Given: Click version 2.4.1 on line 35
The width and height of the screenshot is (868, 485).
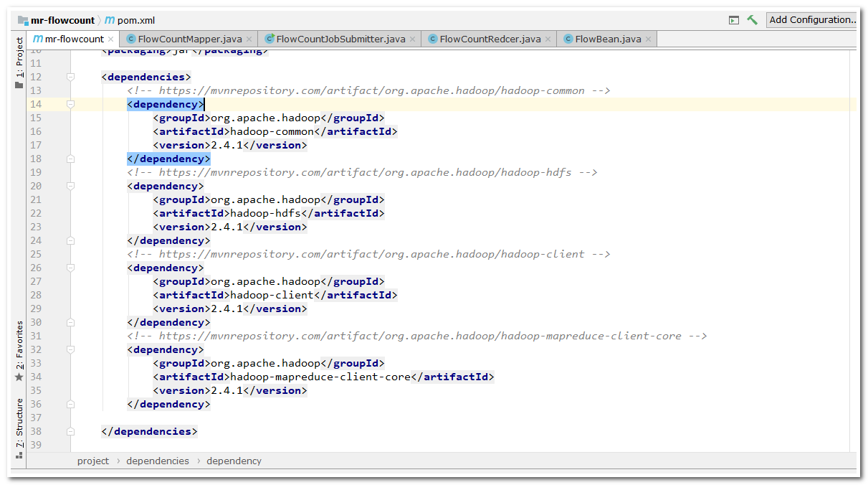Looking at the screenshot, I should click(x=226, y=390).
